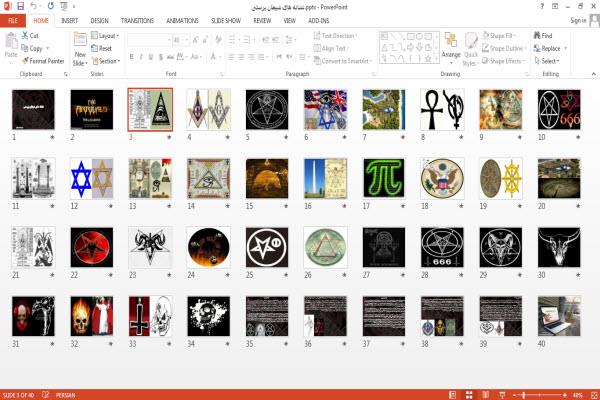Open the Shape Outline dropdown
Image resolution: width=600 pixels, height=400 pixels.
(504, 48)
